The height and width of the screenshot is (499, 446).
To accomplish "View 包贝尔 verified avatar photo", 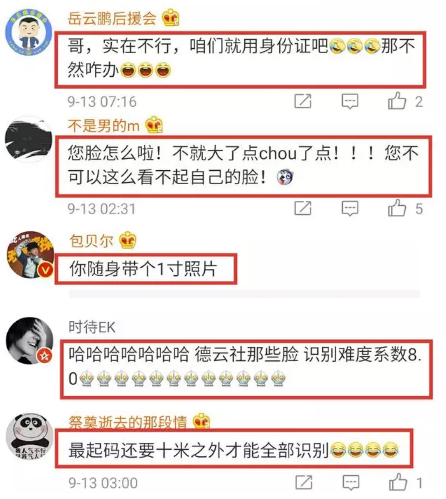I will pyautogui.click(x=30, y=255).
